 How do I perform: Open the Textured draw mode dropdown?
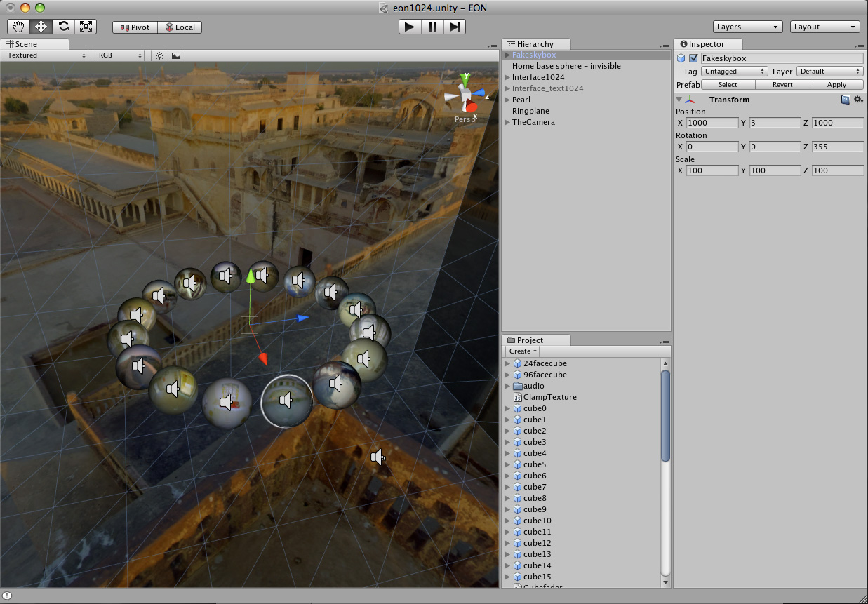(x=46, y=55)
